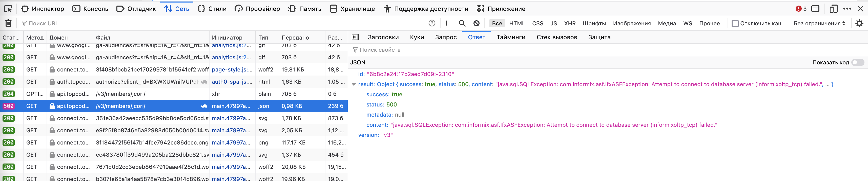
Task: Select the Все filter
Action: click(x=497, y=23)
